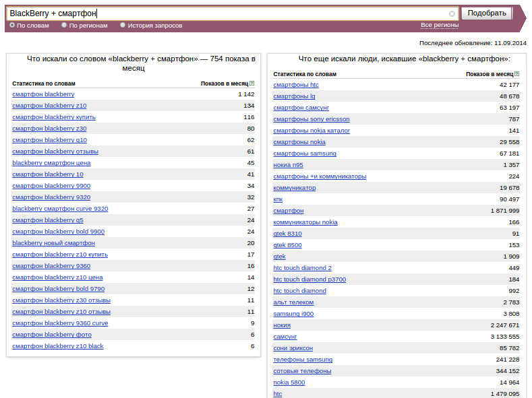Viewport: 532px width, 398px height.
Task: Click the 3 133 555 count for самсунг
Action: pyautogui.click(x=505, y=337)
